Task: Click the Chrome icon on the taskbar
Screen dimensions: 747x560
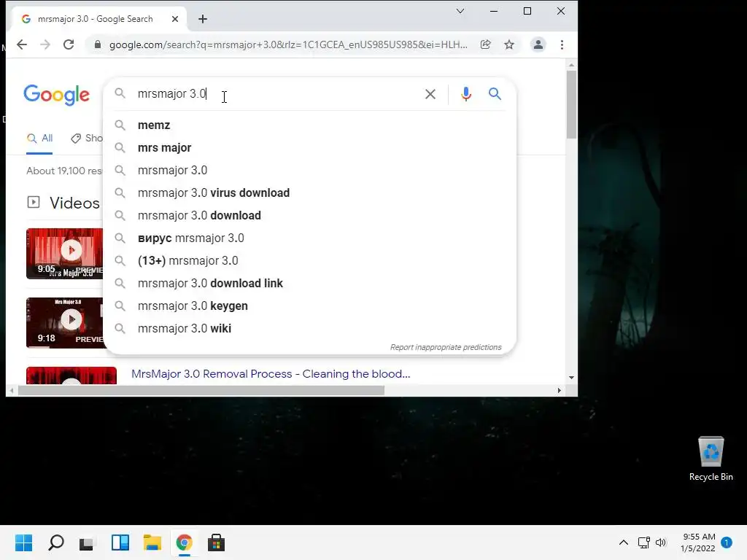Action: 185,542
